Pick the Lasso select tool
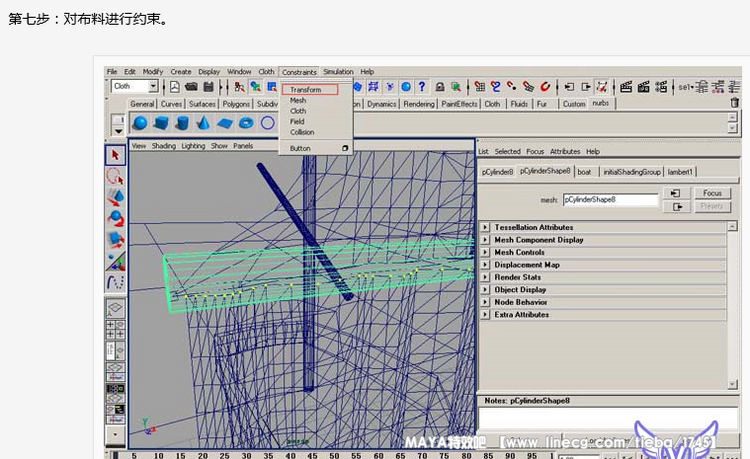The width and height of the screenshot is (750, 459). pos(115,175)
